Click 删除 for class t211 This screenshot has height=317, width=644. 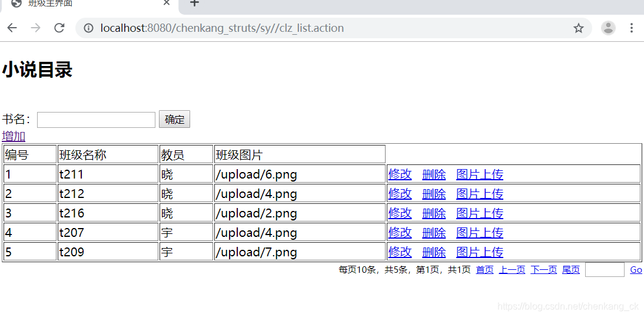pyautogui.click(x=434, y=174)
